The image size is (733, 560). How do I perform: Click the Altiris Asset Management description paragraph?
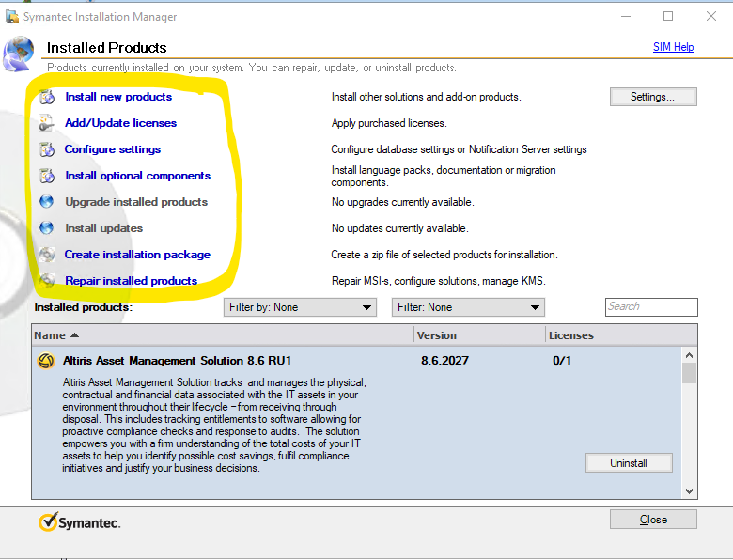click(214, 425)
